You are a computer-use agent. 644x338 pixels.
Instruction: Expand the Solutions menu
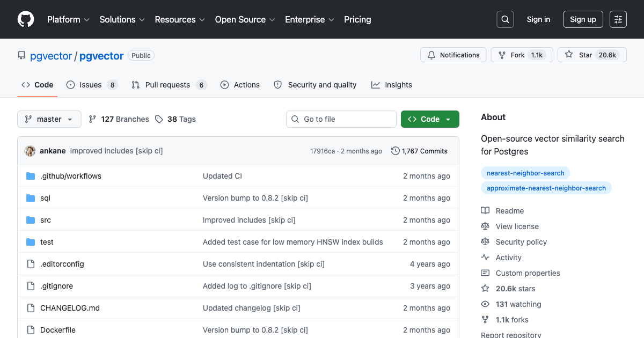(x=122, y=19)
